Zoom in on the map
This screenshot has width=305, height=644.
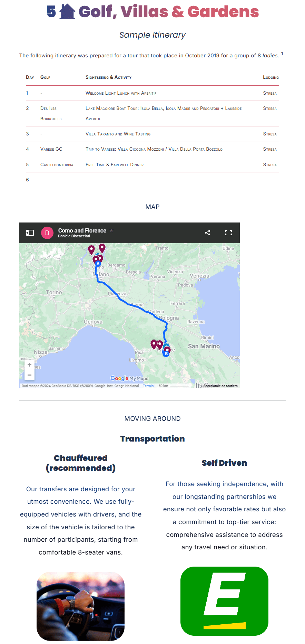[x=29, y=365]
